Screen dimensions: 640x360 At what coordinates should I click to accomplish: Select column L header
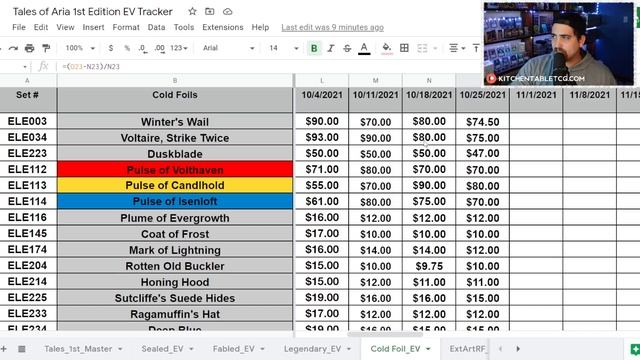click(322, 80)
